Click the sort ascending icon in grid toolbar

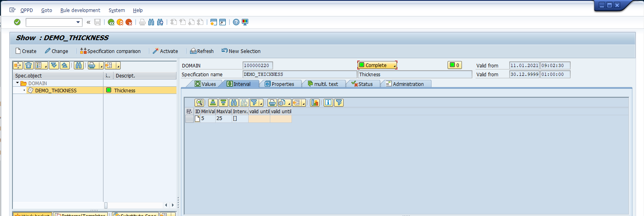[x=213, y=103]
